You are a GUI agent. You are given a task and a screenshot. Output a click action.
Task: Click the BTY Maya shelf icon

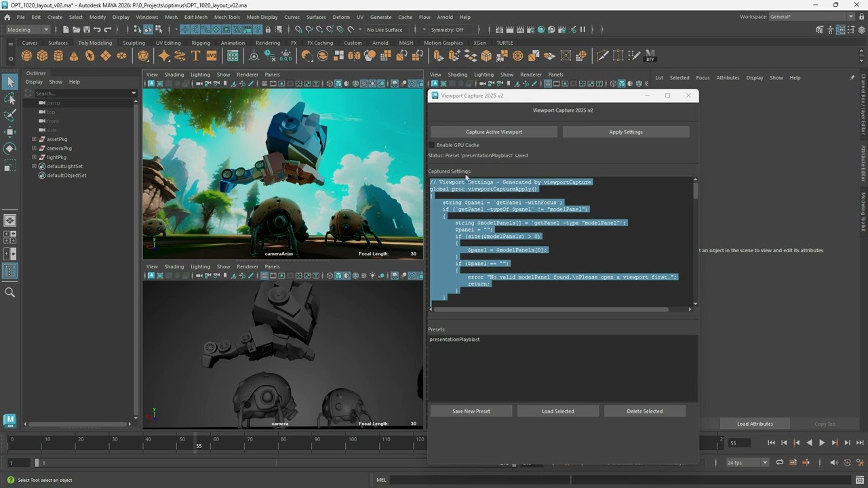point(650,56)
